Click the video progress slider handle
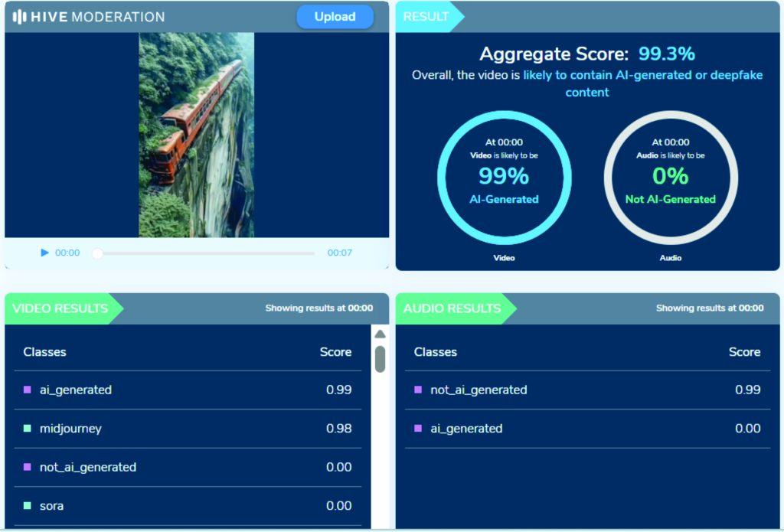Viewport: 784px width, 532px height. coord(98,253)
